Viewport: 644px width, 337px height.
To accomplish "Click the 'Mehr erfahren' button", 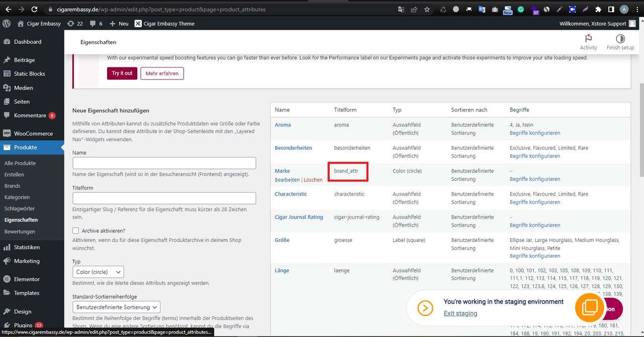I will pos(162,73).
